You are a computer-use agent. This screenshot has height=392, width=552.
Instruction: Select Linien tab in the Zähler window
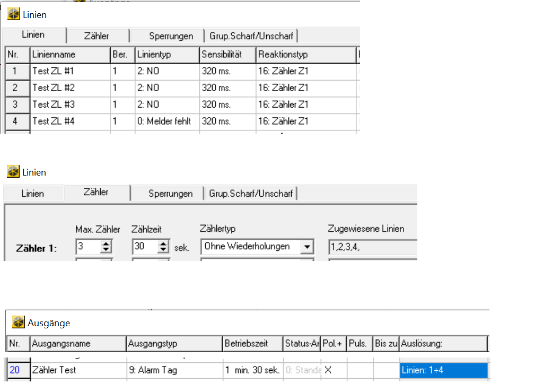pyautogui.click(x=33, y=194)
